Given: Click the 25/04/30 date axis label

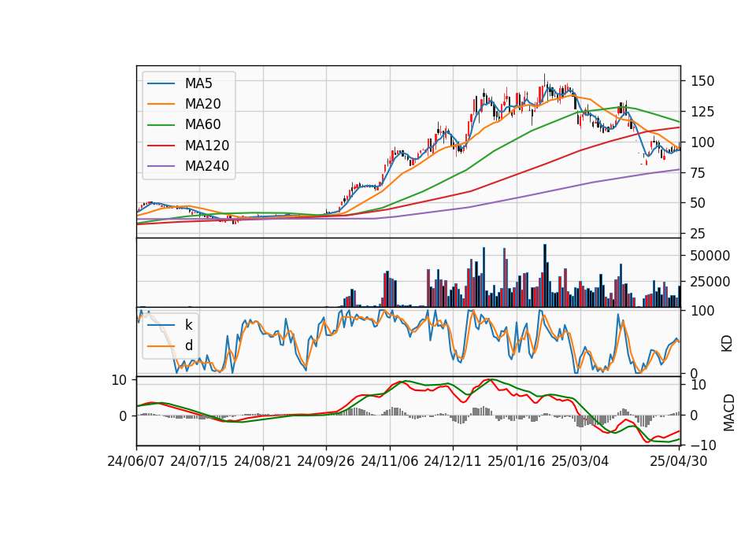Looking at the screenshot, I should (x=679, y=462).
